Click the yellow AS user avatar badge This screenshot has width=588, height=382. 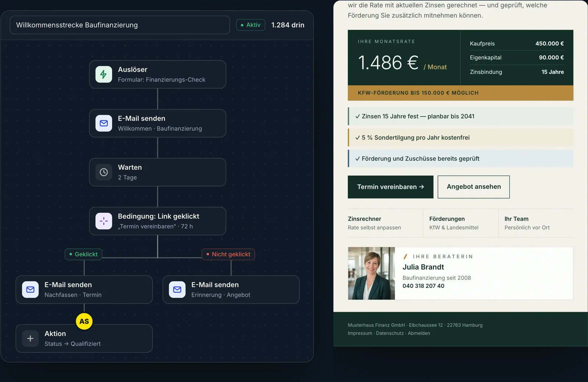84,321
